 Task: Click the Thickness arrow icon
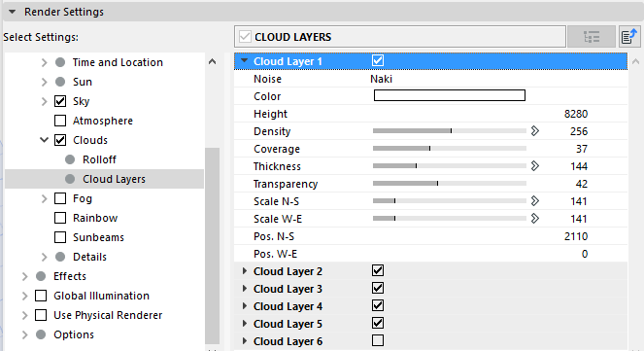point(535,166)
